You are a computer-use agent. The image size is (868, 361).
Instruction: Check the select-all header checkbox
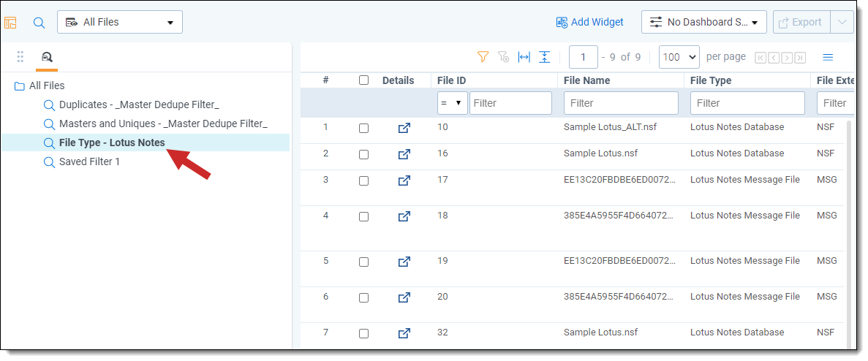[x=363, y=80]
